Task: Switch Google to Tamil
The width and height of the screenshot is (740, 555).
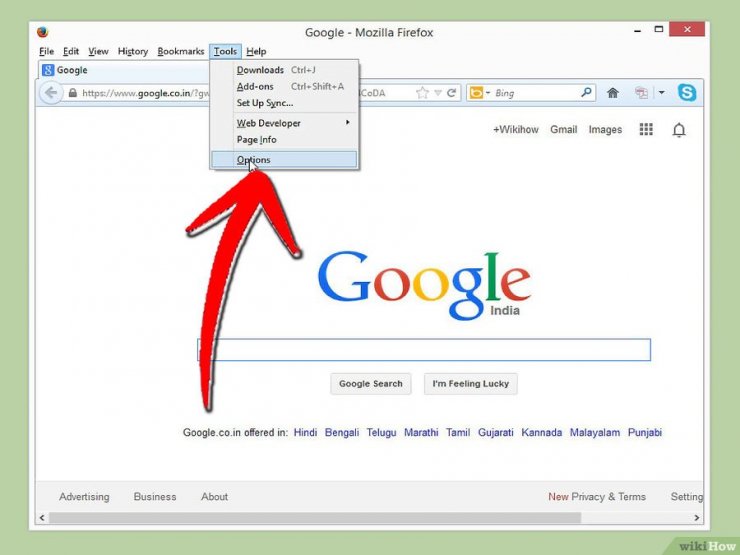Action: 458,432
